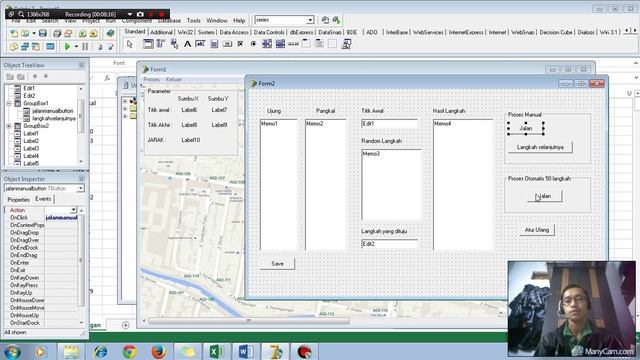
Task: Click the Toggle Form/Unit icon
Action: 36,47
